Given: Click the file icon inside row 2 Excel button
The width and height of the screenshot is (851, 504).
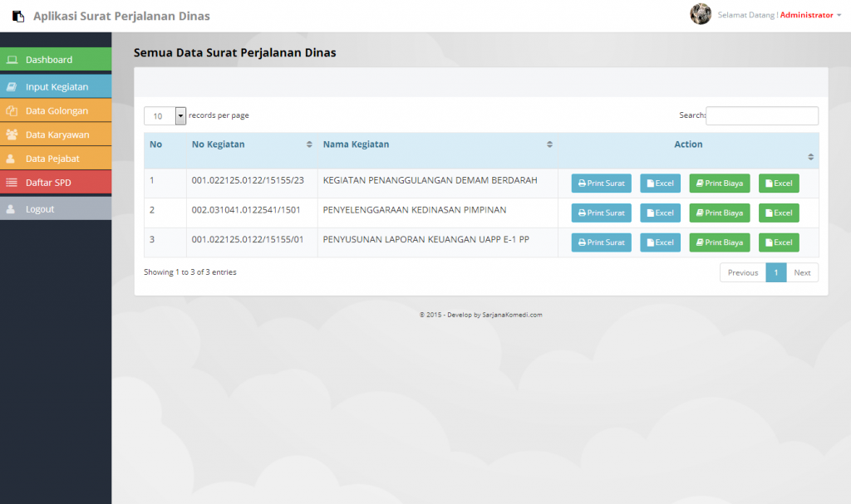Looking at the screenshot, I should pos(650,213).
